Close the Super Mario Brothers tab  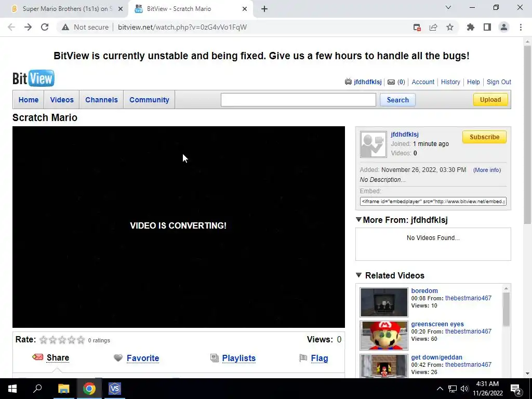pos(121,9)
